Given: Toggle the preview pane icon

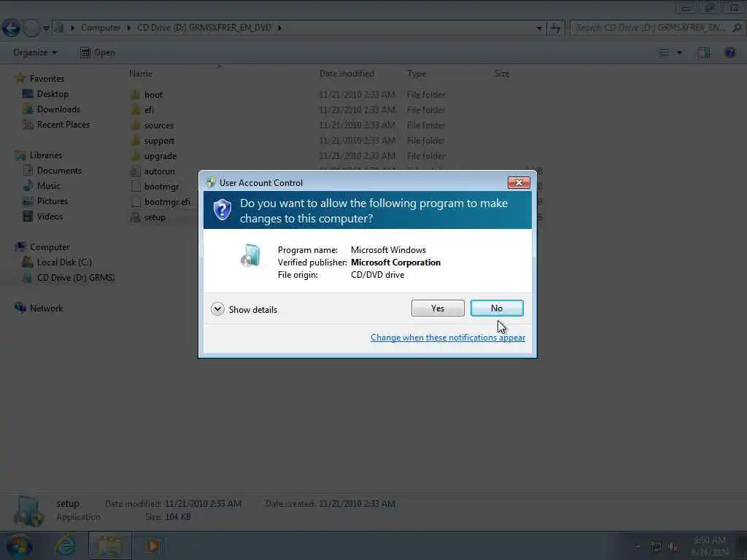Looking at the screenshot, I should [x=704, y=52].
